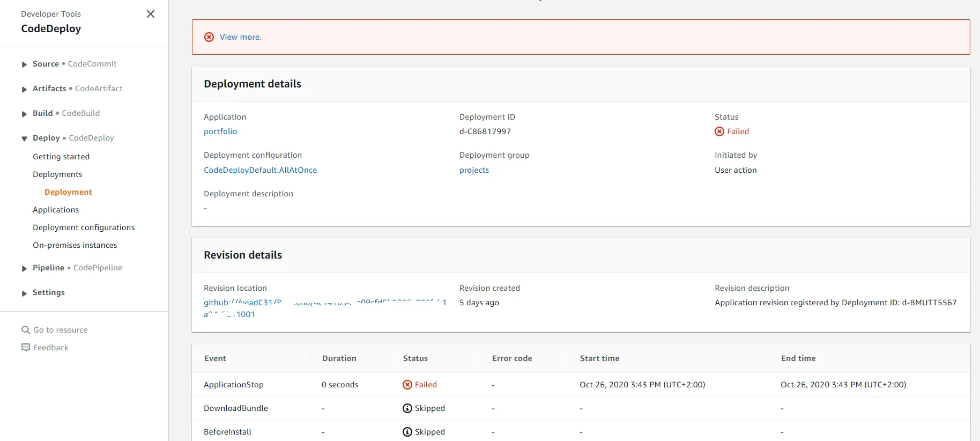Click the Duration column header
The image size is (980, 441).
[x=339, y=358]
